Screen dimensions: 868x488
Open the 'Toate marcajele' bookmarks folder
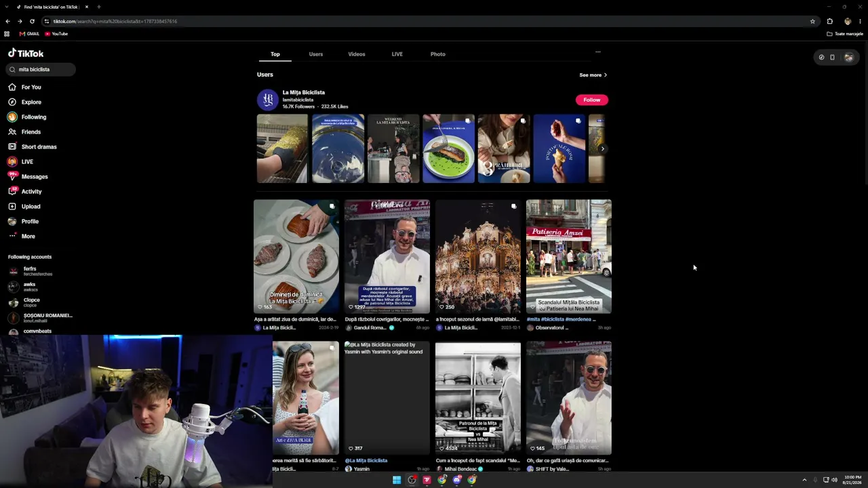(x=845, y=34)
